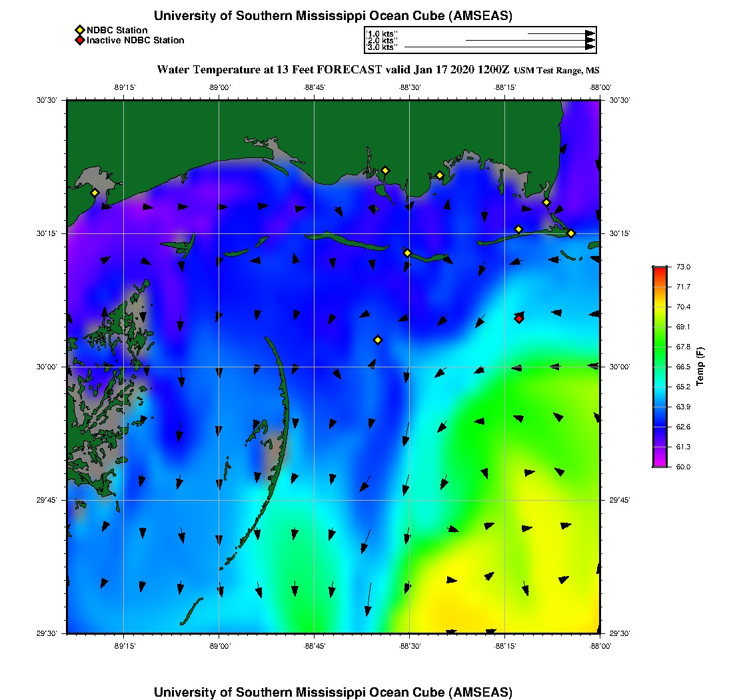The image size is (733, 700).
Task: Click the left axis '30°30'' latitude label
Action: [x=47, y=101]
